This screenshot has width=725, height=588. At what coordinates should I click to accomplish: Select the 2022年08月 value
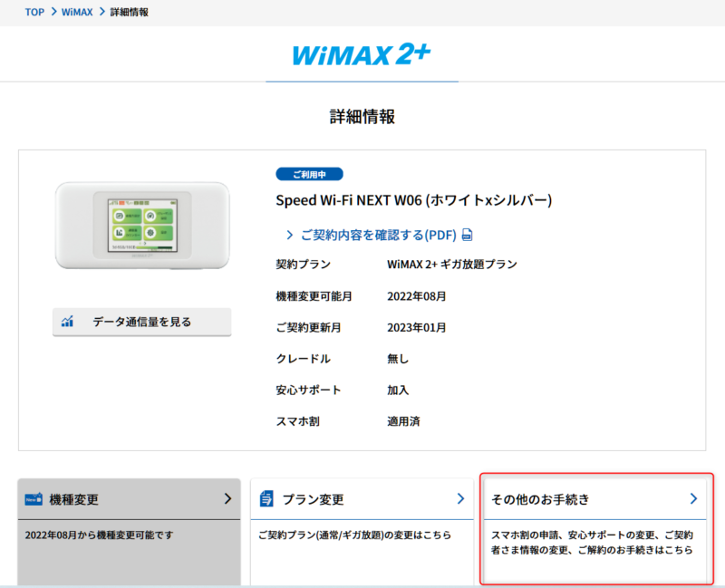point(417,296)
